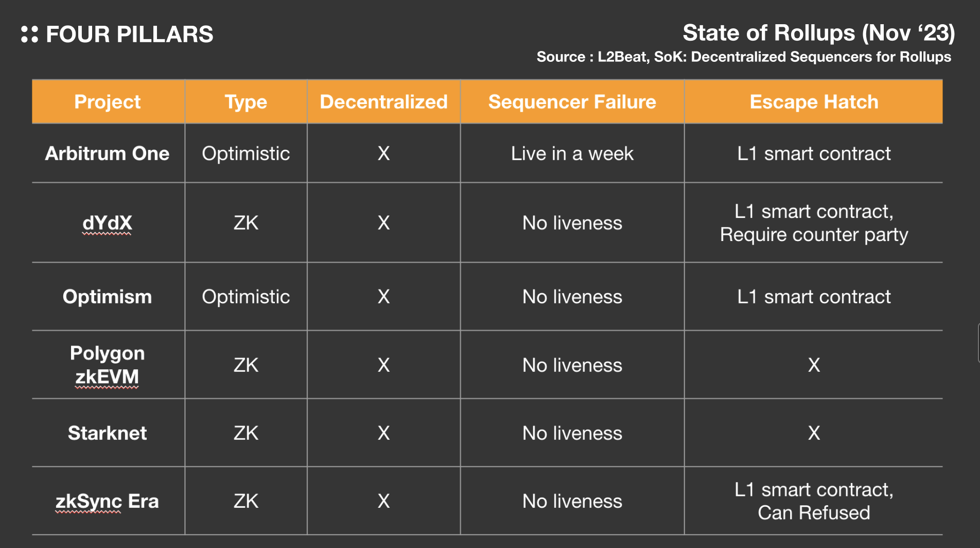Select the Project column header
This screenshot has height=548, width=980.
point(108,102)
